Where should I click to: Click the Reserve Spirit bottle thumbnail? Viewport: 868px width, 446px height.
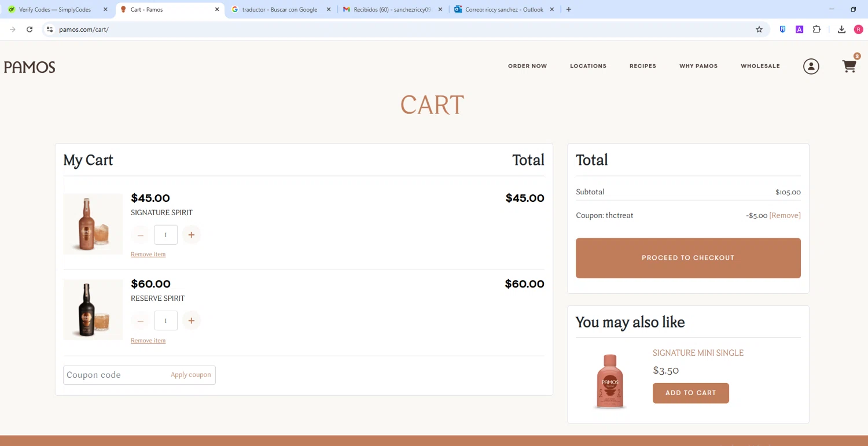click(x=93, y=309)
